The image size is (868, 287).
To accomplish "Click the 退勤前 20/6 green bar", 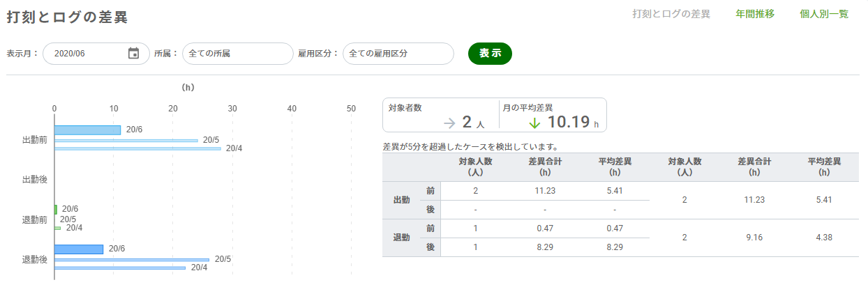I will pos(56,209).
